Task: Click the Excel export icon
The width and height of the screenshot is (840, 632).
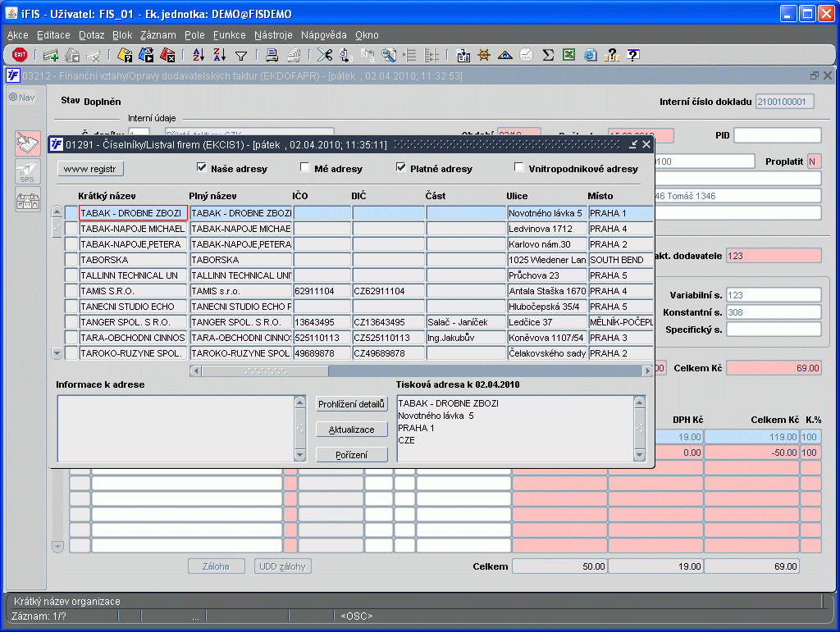Action: [x=569, y=55]
